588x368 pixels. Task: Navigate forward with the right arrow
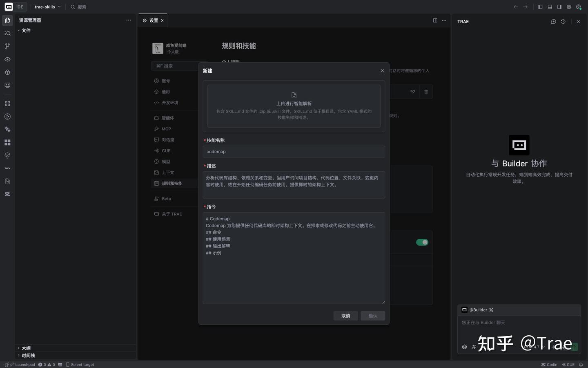pos(526,7)
